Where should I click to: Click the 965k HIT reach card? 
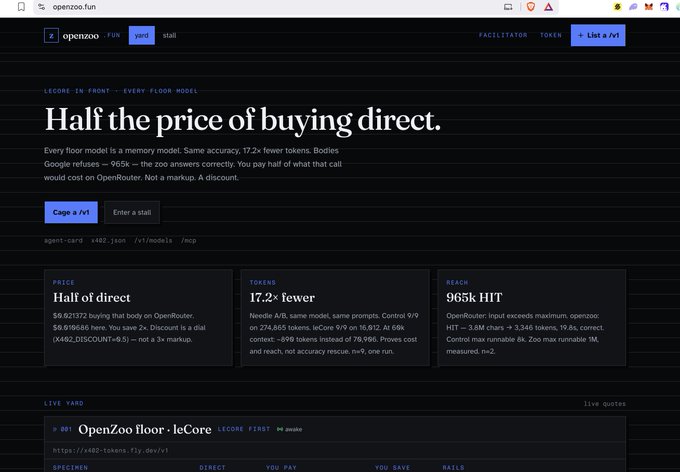[x=532, y=318]
